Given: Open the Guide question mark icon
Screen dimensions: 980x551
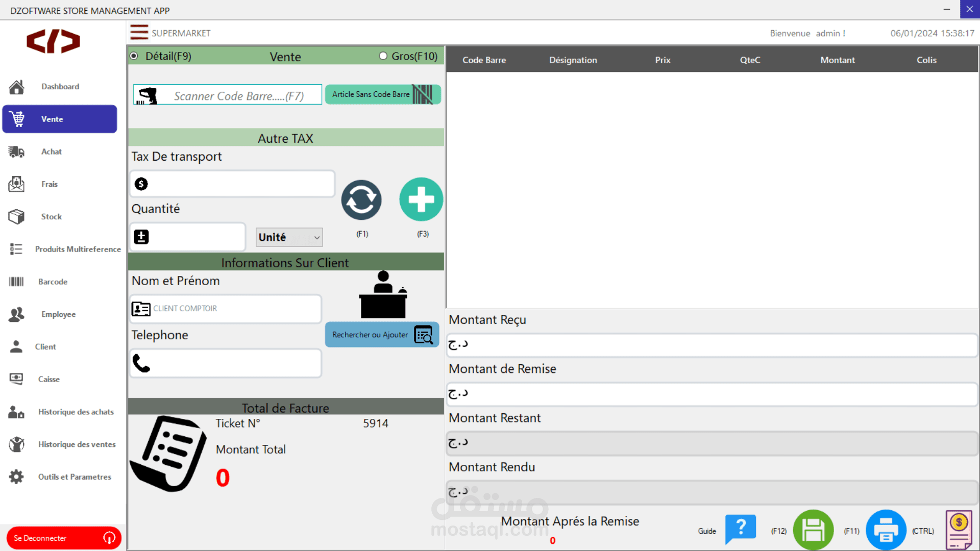Looking at the screenshot, I should pos(740,529).
